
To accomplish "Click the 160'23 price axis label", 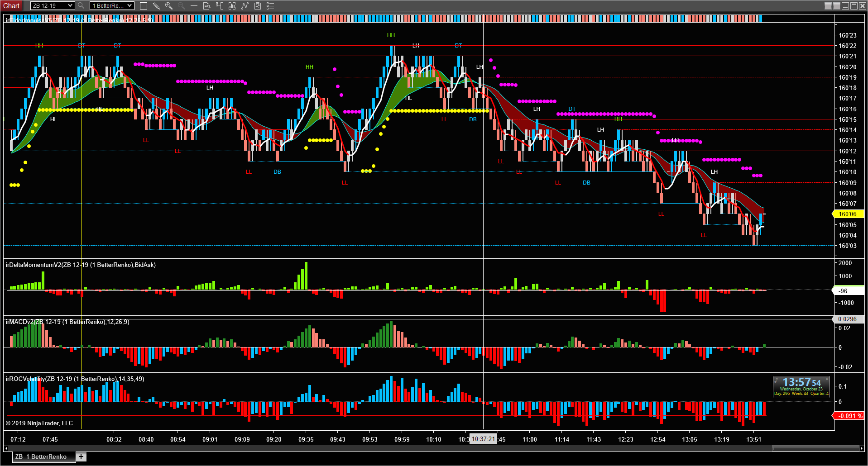I will (847, 35).
